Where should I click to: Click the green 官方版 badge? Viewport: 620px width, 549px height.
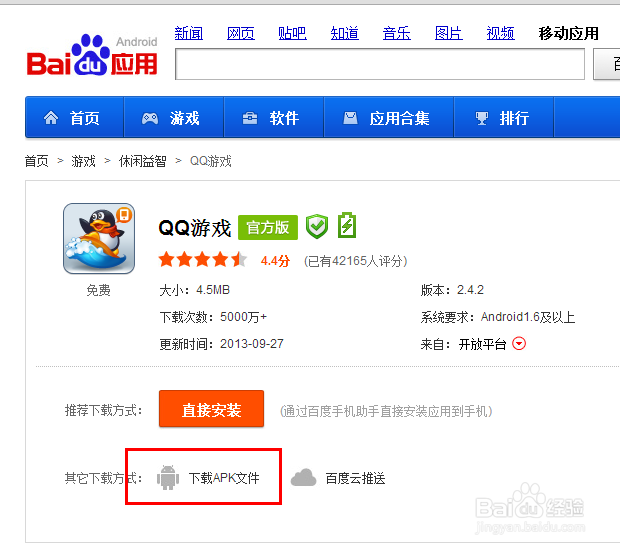tap(268, 227)
